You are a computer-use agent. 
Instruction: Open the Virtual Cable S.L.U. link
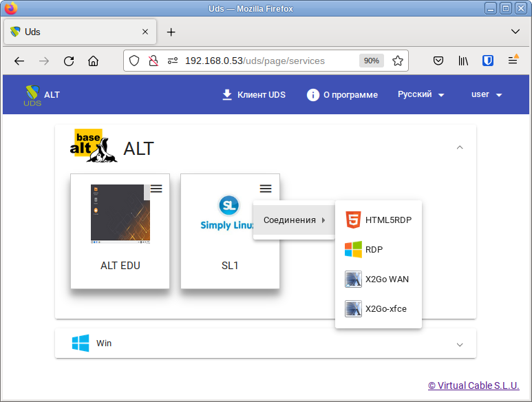474,385
